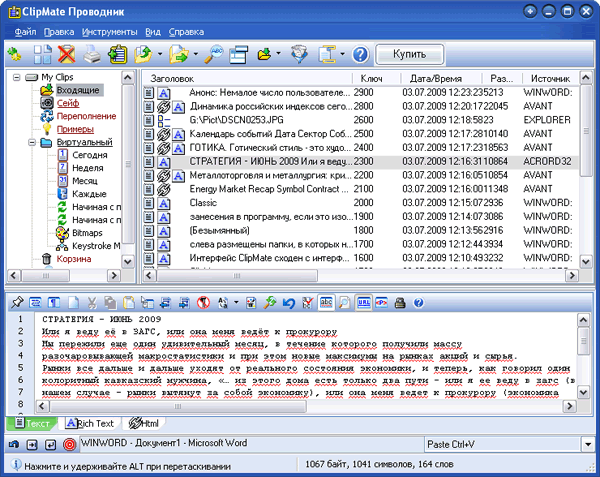Open the Правка menu
This screenshot has width=600, height=477.
point(59,32)
